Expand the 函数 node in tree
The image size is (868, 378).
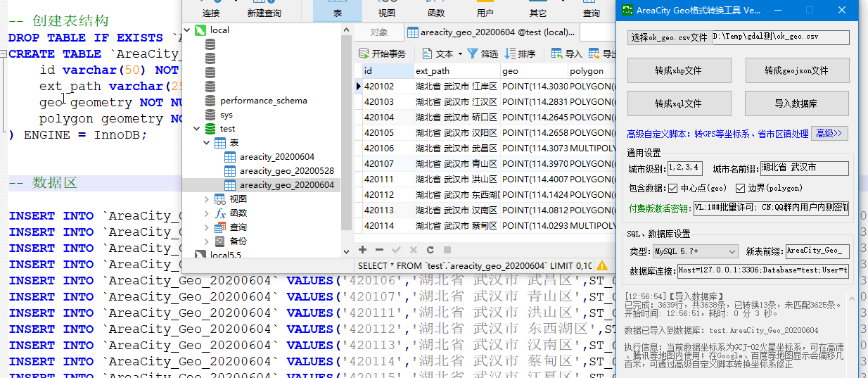point(206,213)
